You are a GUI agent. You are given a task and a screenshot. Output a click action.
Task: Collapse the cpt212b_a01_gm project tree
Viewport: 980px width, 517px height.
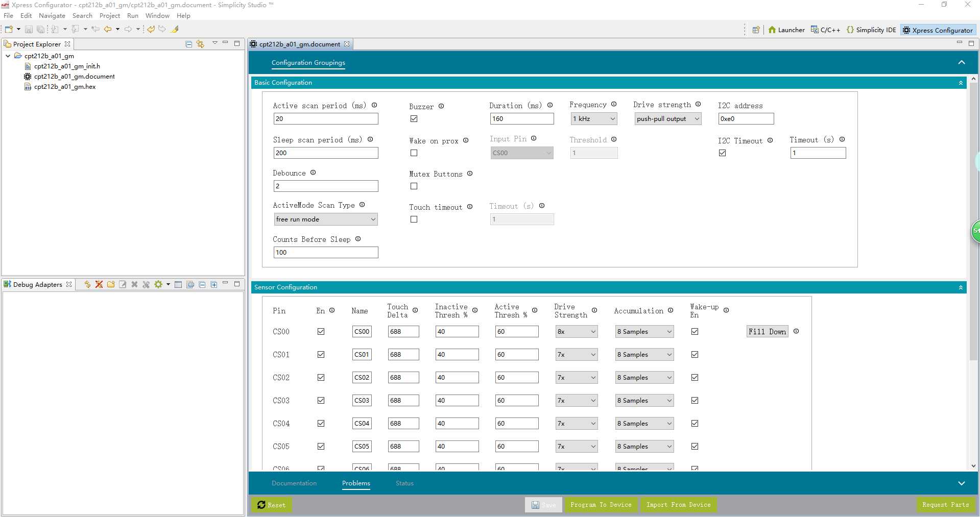click(8, 56)
